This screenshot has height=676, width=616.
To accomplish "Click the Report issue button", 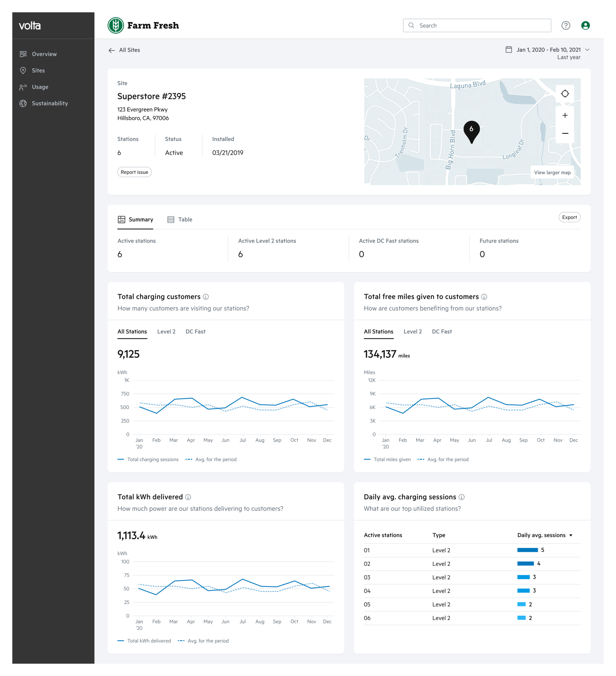I will (134, 172).
